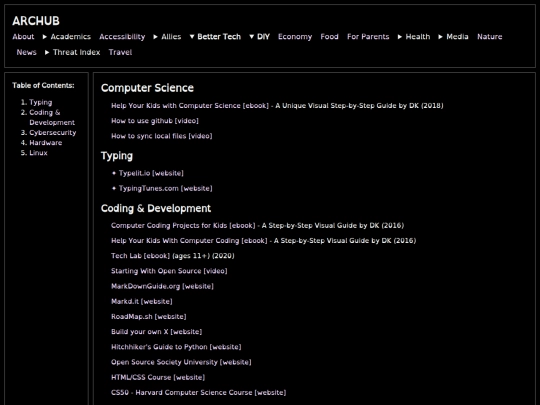Open the Nature section
The width and height of the screenshot is (540, 405).
pyautogui.click(x=490, y=37)
